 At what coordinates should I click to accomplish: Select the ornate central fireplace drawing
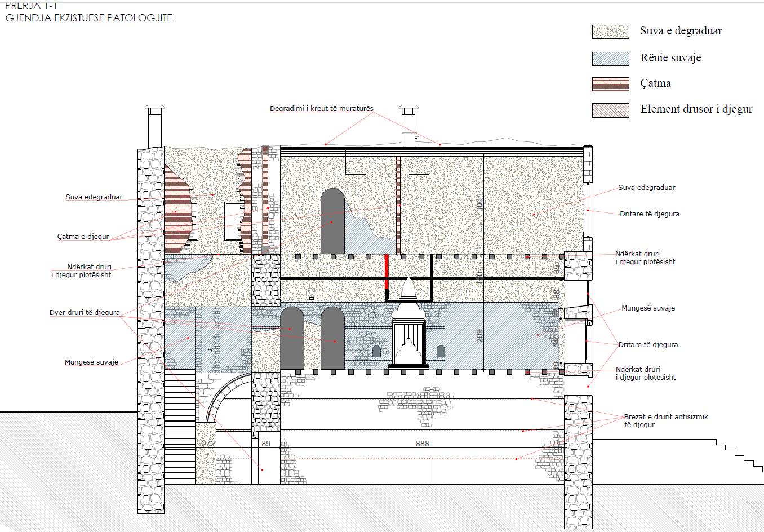click(408, 333)
